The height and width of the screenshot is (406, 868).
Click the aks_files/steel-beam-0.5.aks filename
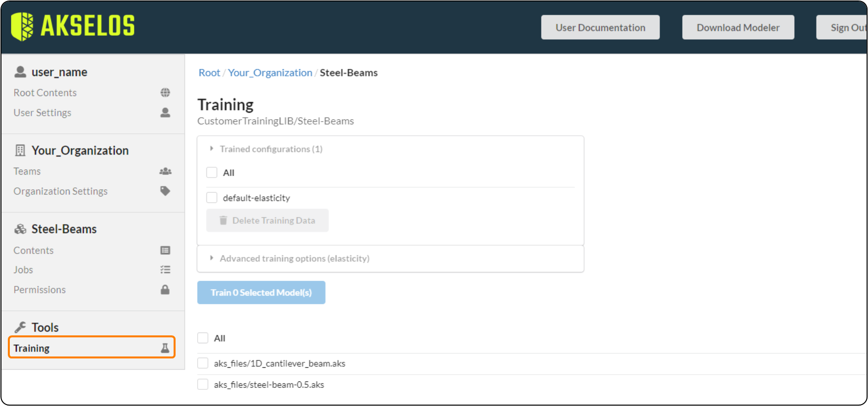coord(269,385)
